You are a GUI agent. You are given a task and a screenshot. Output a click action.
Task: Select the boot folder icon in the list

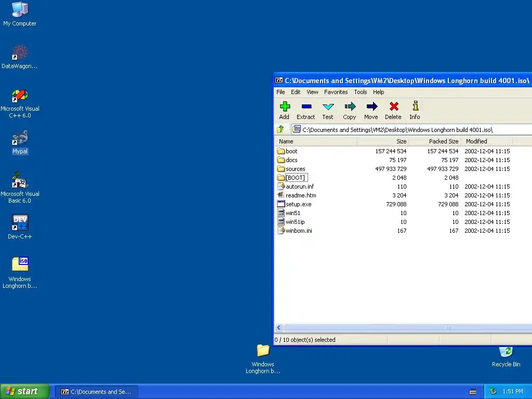(x=281, y=151)
